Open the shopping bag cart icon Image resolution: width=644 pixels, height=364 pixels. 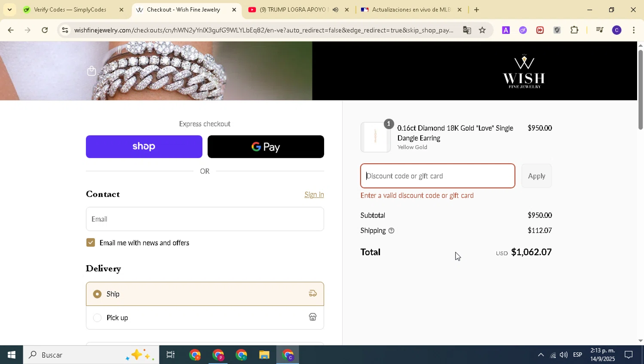[91, 71]
